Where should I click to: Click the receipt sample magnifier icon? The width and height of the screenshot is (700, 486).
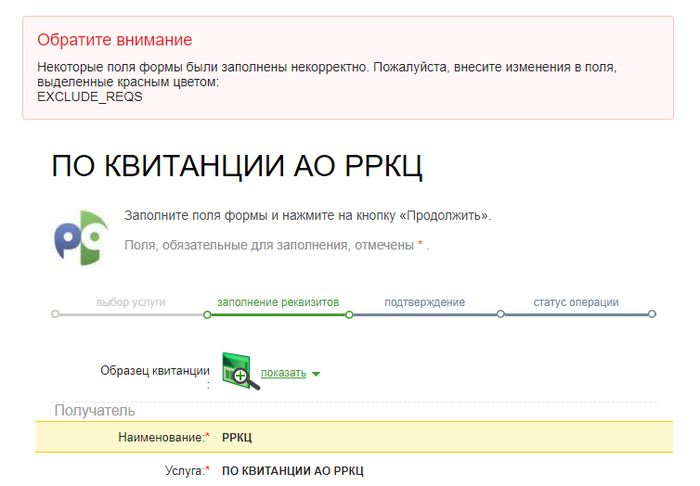pos(240,371)
